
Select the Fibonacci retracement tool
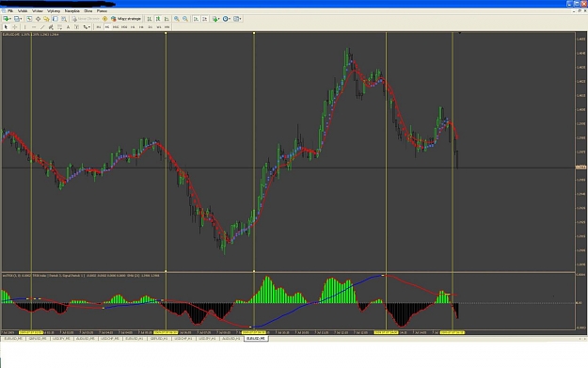59,27
